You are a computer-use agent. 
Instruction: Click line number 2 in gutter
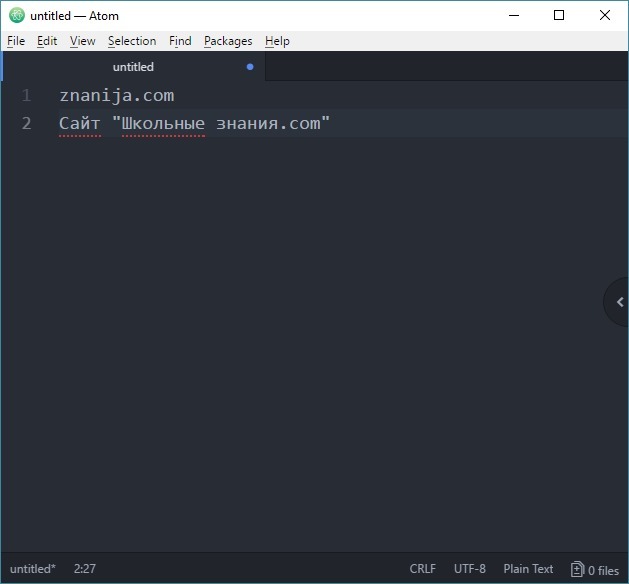coord(26,123)
